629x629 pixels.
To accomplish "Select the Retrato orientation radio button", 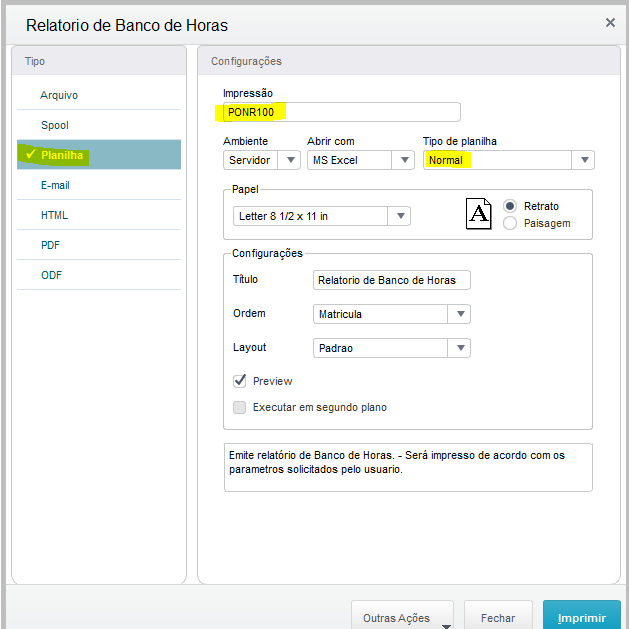I will (509, 206).
